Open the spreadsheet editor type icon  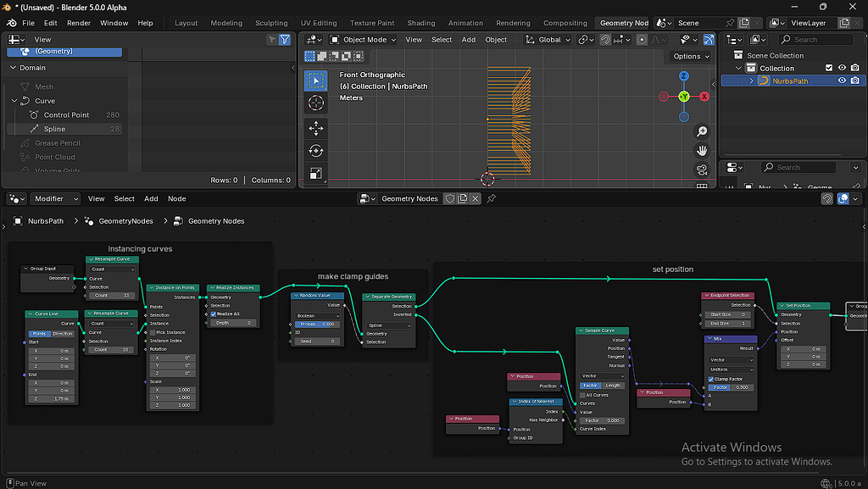pos(16,39)
